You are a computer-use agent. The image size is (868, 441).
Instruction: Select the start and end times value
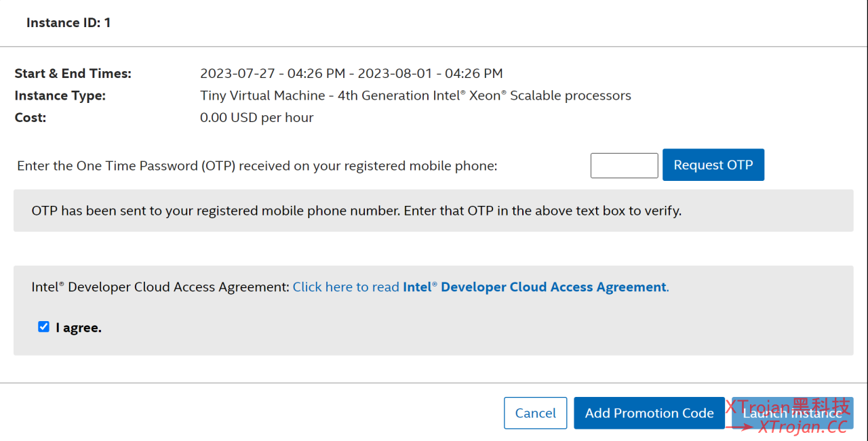351,73
